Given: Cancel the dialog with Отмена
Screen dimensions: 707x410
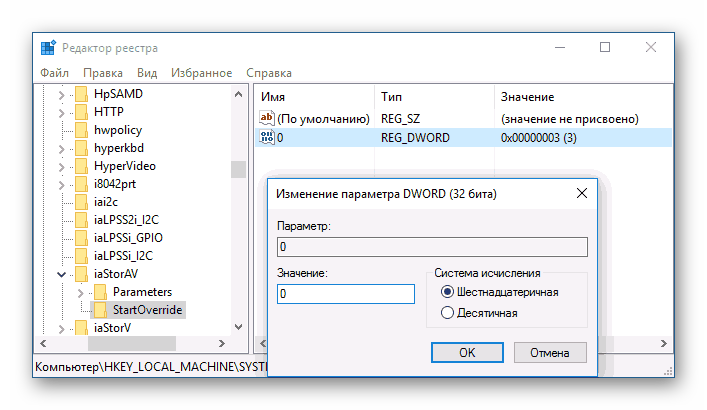Looking at the screenshot, I should pos(550,352).
